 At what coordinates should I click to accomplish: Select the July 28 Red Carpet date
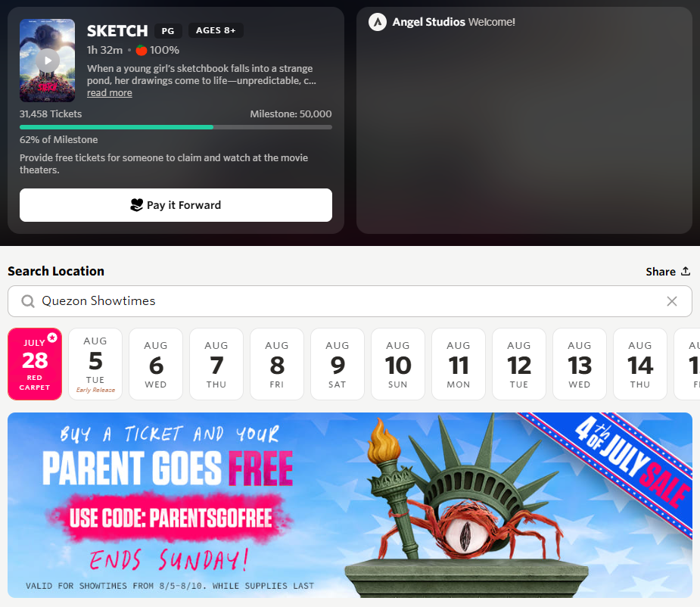tap(35, 364)
